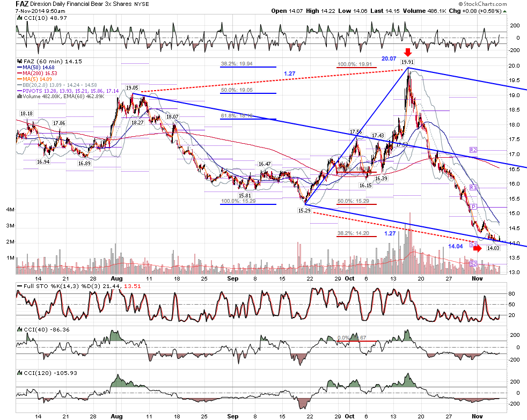This screenshot has width=527, height=420.
Task: Click the 100.0%: 19.91 Fibonacci label
Action: click(x=355, y=64)
